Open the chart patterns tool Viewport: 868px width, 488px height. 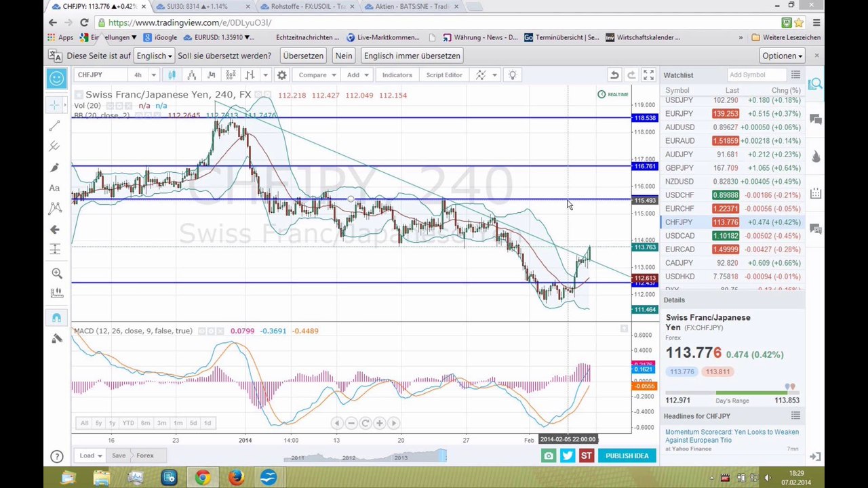click(x=56, y=209)
